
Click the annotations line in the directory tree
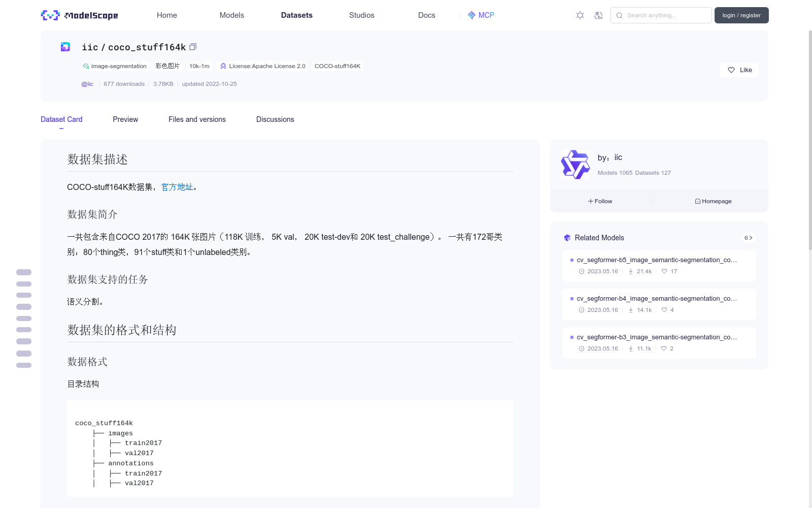coord(130,463)
